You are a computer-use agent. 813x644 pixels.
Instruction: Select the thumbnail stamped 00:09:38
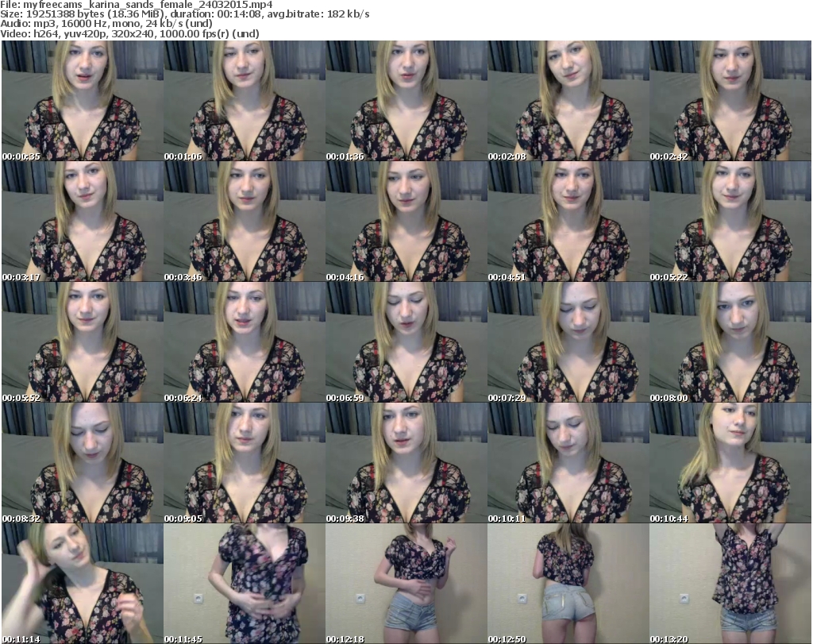coord(406,463)
